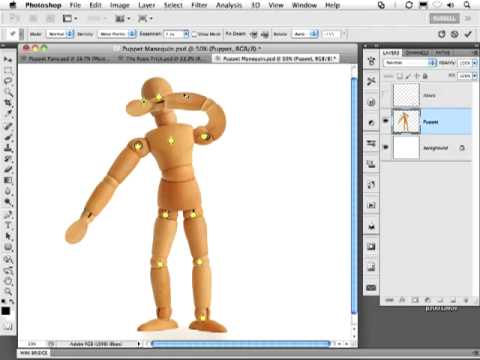Click the foreground color swatch
Viewport: 480px width, 360px height.
click(x=5, y=311)
